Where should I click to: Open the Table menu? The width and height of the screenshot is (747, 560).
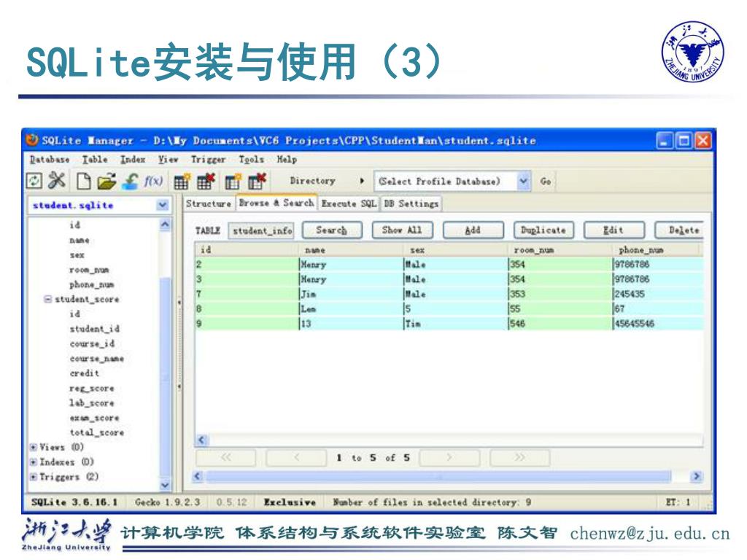tap(95, 160)
